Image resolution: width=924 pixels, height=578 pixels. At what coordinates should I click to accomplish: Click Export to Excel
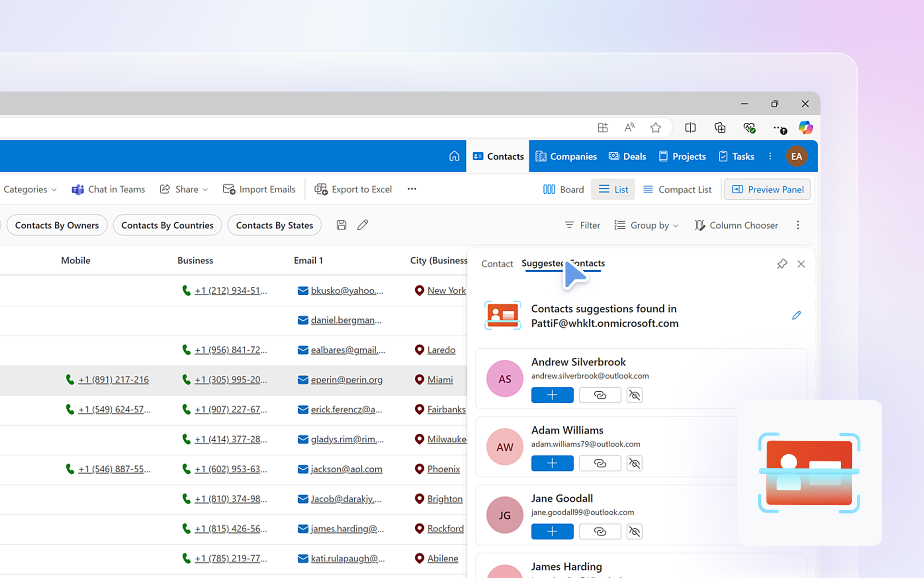[353, 189]
